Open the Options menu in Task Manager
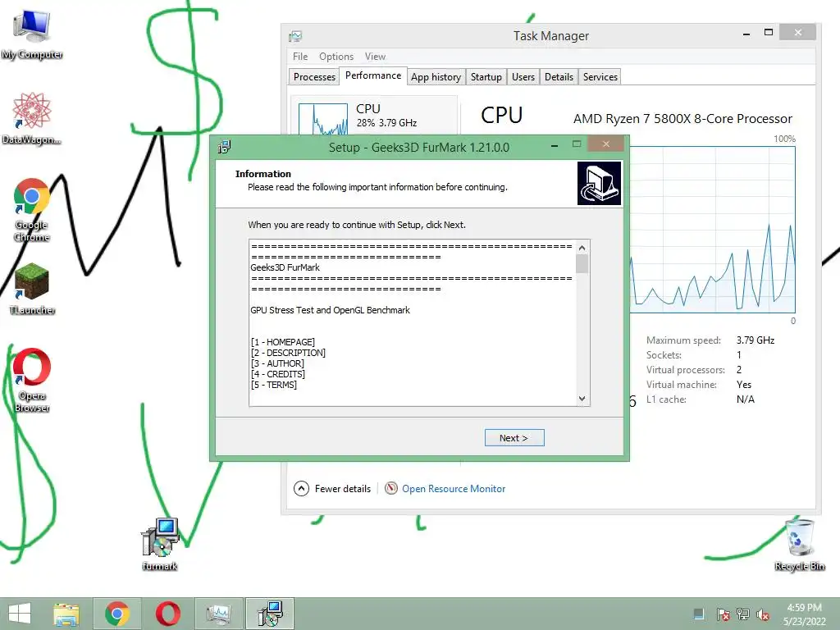840x630 pixels. 336,57
